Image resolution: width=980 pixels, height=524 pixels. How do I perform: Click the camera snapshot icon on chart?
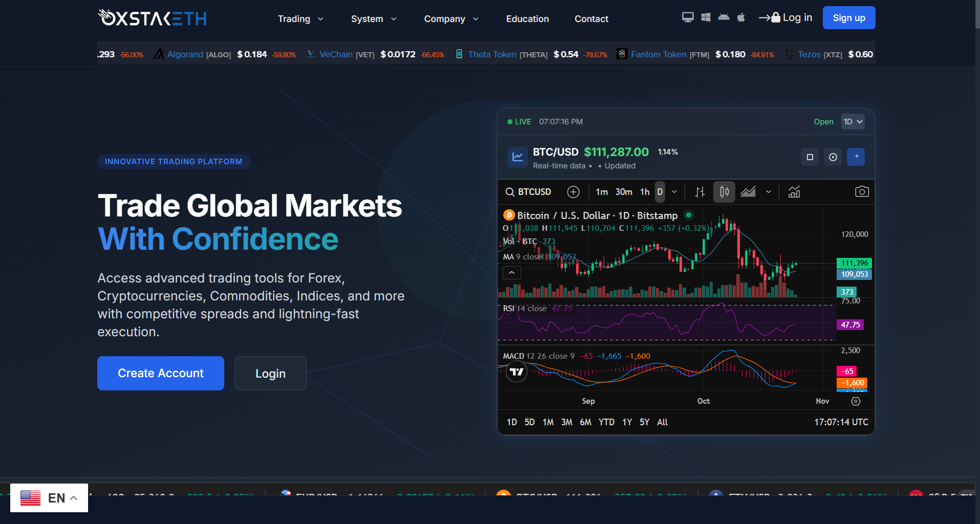click(x=862, y=192)
